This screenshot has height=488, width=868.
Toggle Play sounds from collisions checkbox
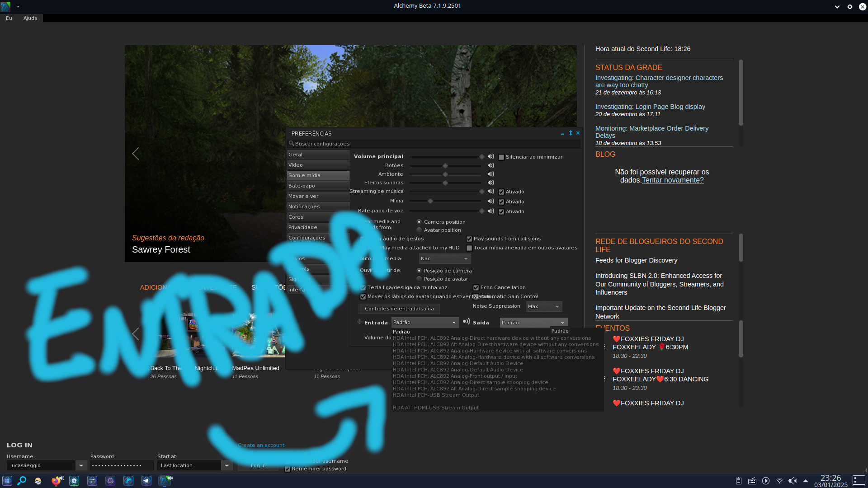click(x=469, y=239)
